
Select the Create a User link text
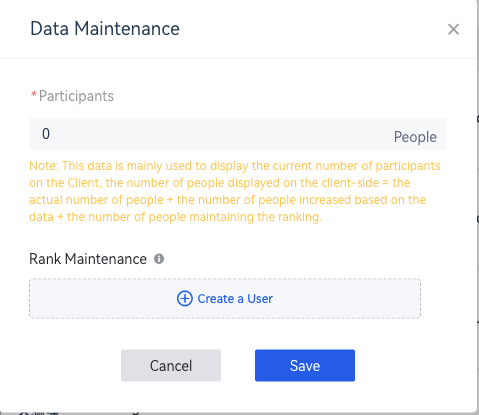click(x=235, y=299)
